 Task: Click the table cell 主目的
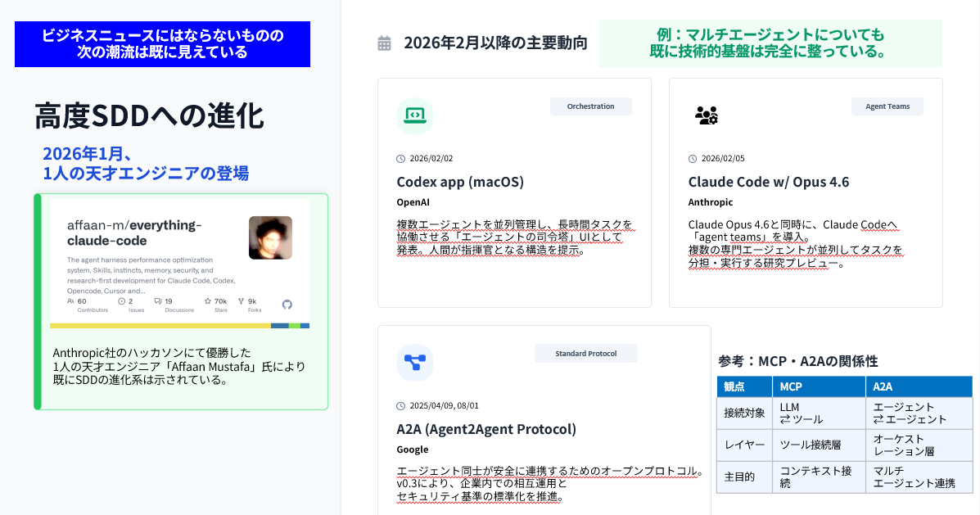coord(744,477)
